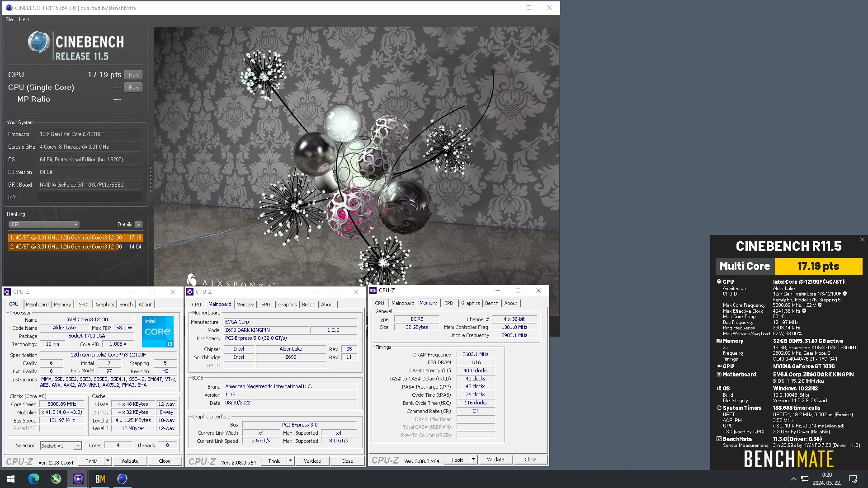Viewport: 868px width, 488px height.
Task: Click the CPU-Z icon in Memory window title bar
Action: (x=373, y=291)
